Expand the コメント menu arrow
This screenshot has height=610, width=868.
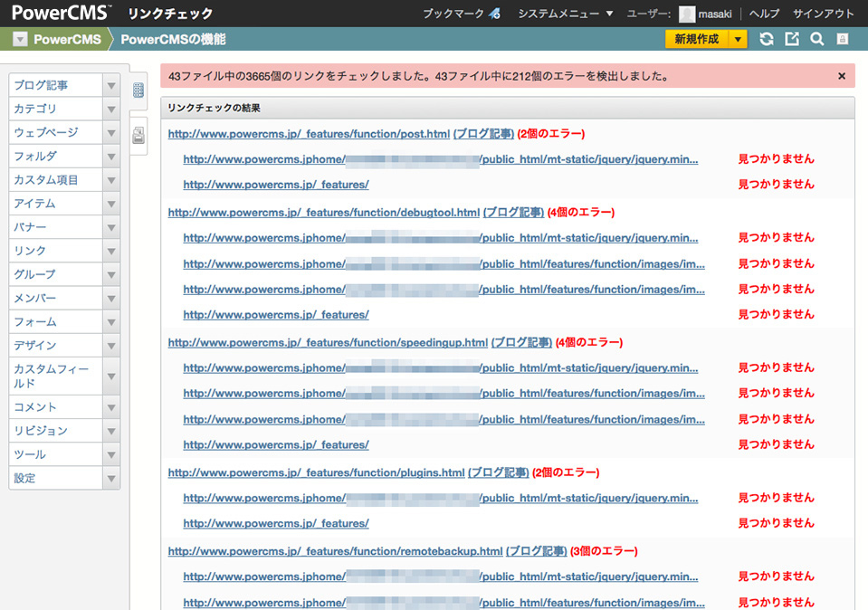pos(111,407)
